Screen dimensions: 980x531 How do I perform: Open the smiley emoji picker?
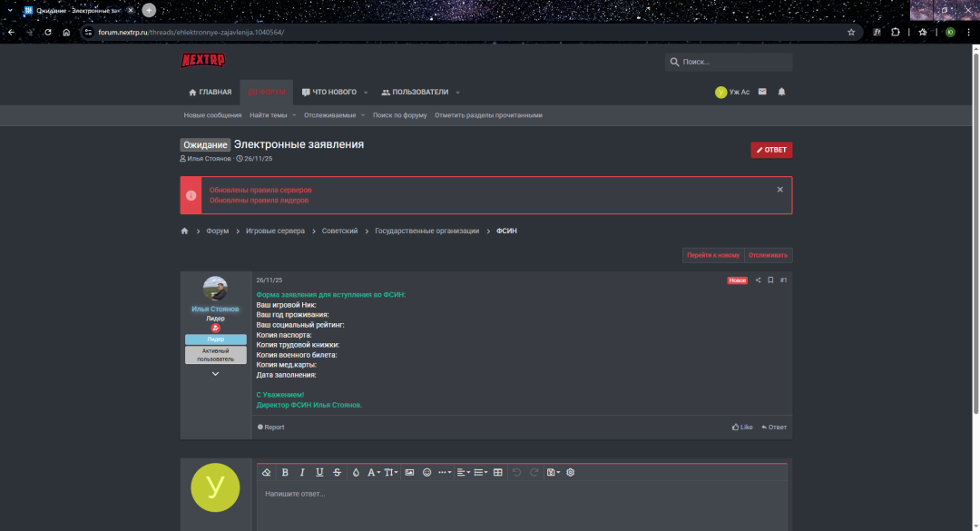[426, 473]
